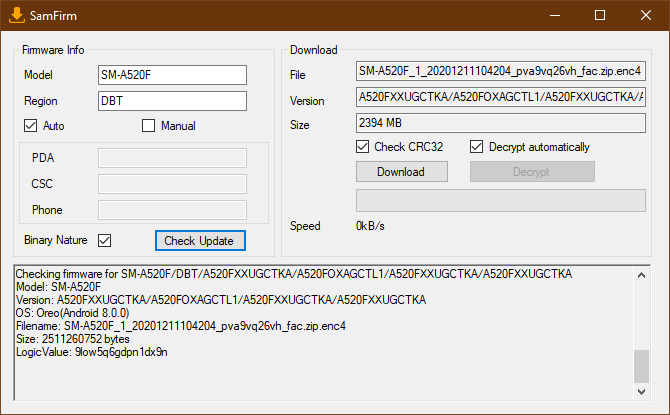Maximize the SamFirm window
The image size is (670, 415).
click(x=600, y=15)
